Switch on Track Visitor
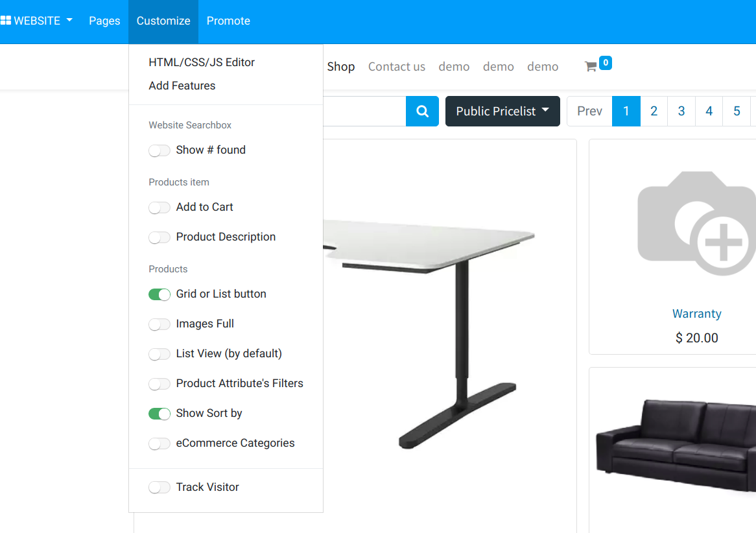This screenshot has height=533, width=756. pos(159,488)
